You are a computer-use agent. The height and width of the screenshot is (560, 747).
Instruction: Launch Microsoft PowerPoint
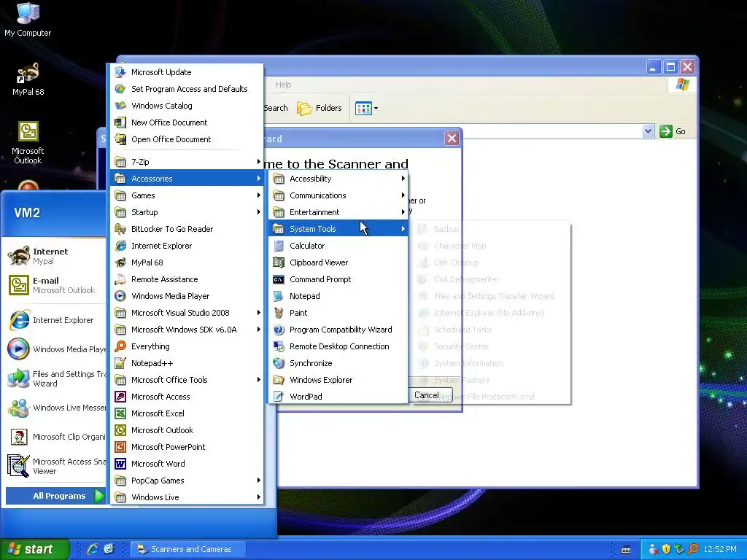pyautogui.click(x=187, y=447)
